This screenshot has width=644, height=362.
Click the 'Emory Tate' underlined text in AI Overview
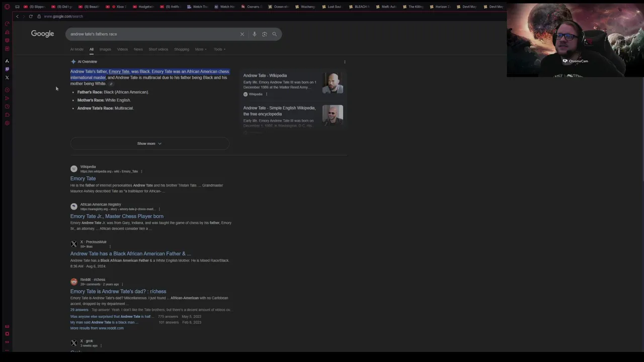click(119, 71)
